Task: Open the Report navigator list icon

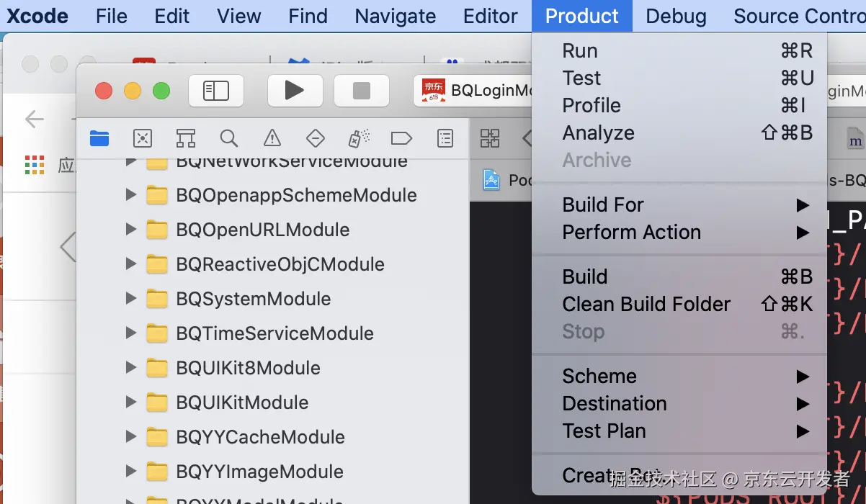Action: (x=446, y=138)
